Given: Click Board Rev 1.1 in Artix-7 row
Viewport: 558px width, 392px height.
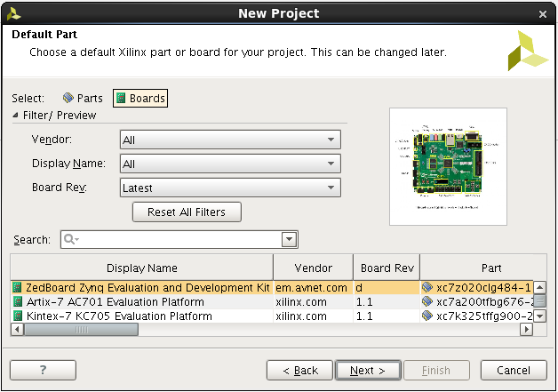Looking at the screenshot, I should point(387,302).
